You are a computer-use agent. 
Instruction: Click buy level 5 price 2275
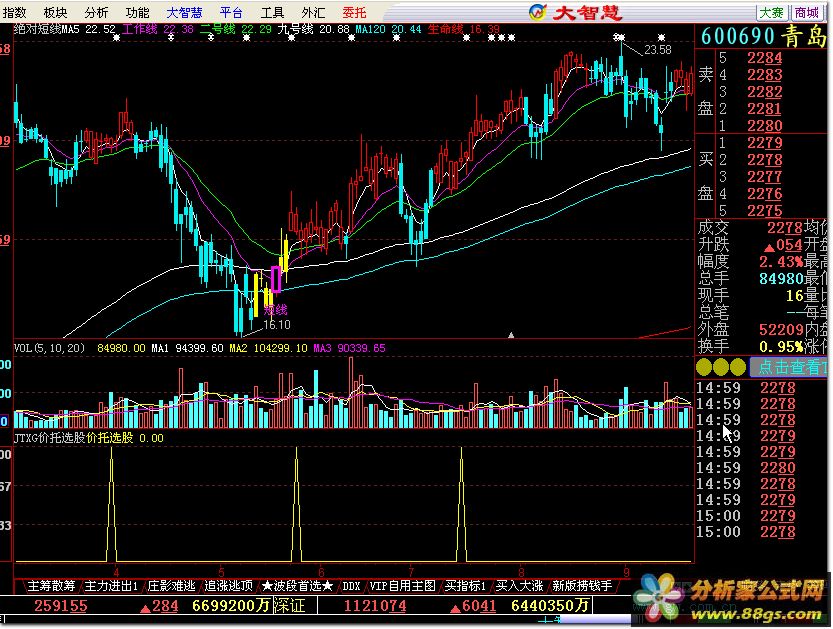click(x=764, y=211)
